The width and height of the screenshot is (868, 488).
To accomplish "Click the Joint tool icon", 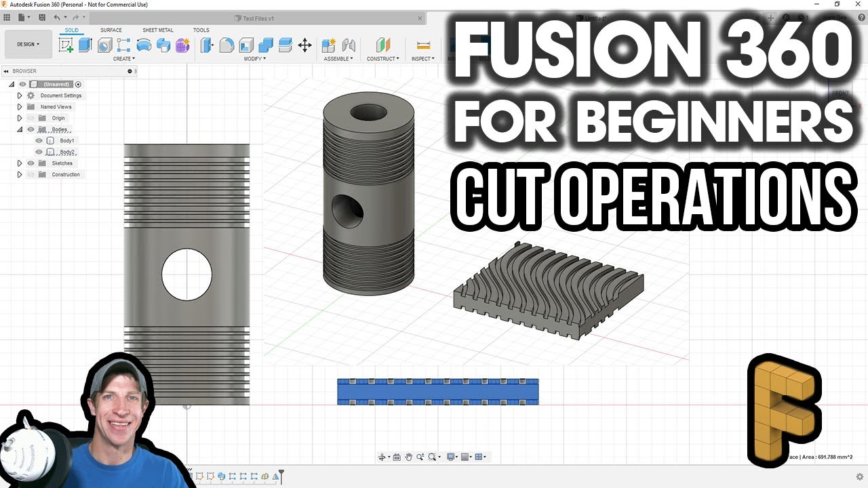I will tap(349, 45).
